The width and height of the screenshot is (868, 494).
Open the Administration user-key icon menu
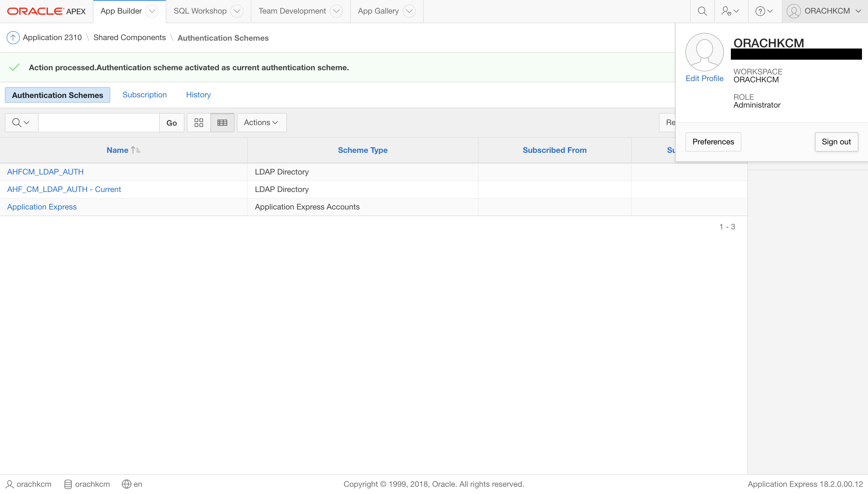pyautogui.click(x=730, y=11)
